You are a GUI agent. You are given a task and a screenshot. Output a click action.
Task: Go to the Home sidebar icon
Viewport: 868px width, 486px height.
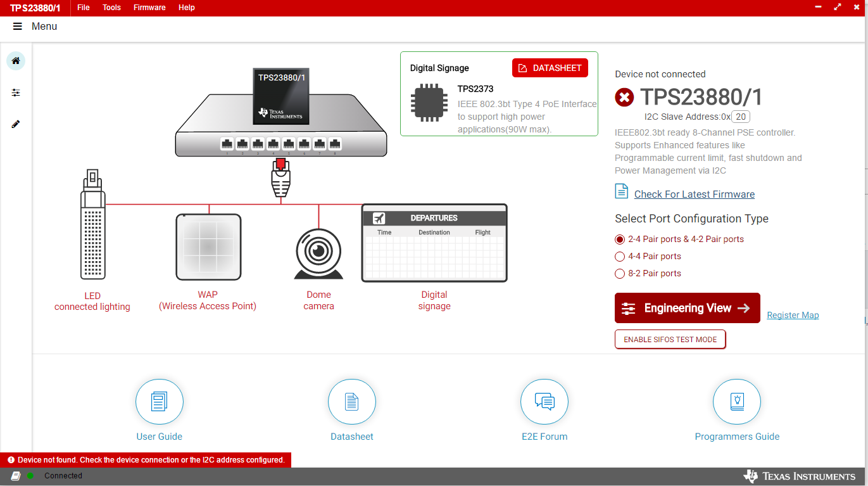pos(16,61)
